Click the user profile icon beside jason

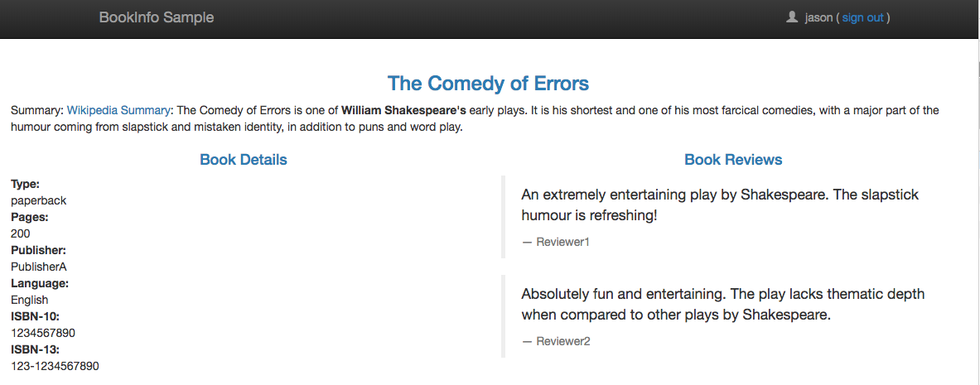coord(792,17)
